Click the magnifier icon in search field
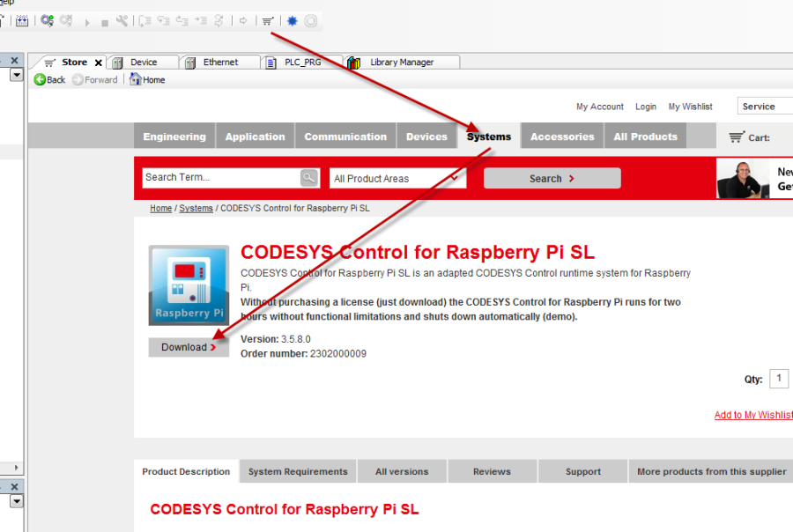The width and height of the screenshot is (793, 532). click(308, 178)
